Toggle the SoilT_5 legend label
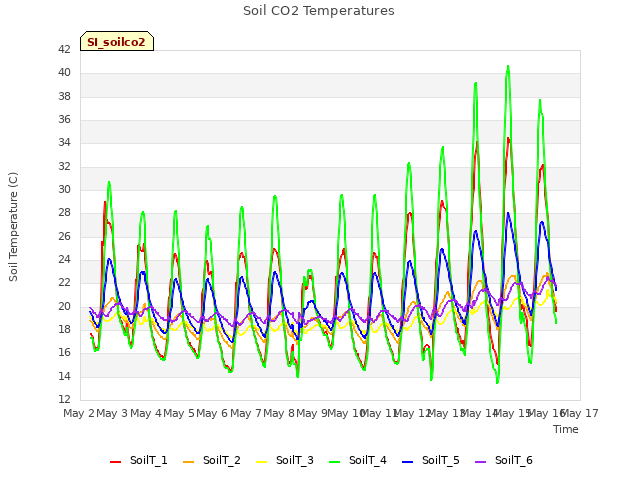640x480 pixels. (x=441, y=460)
